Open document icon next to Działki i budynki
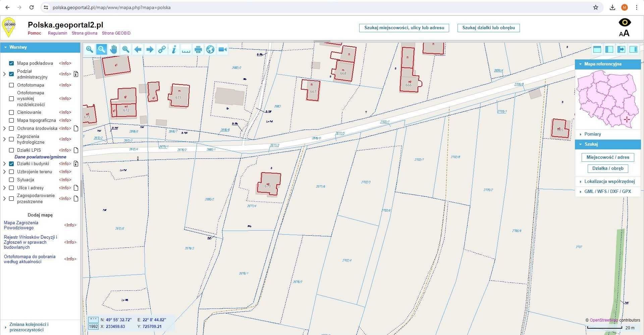Image resolution: width=644 pixels, height=335 pixels. point(76,164)
